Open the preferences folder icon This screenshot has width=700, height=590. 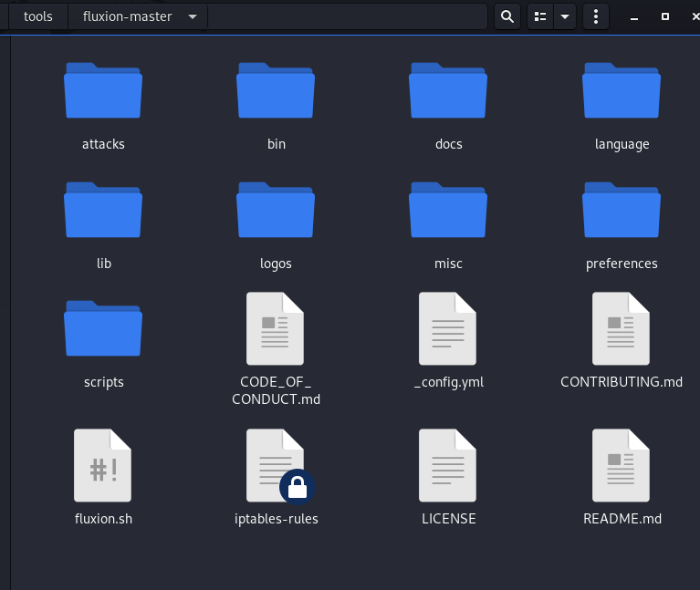tap(622, 210)
